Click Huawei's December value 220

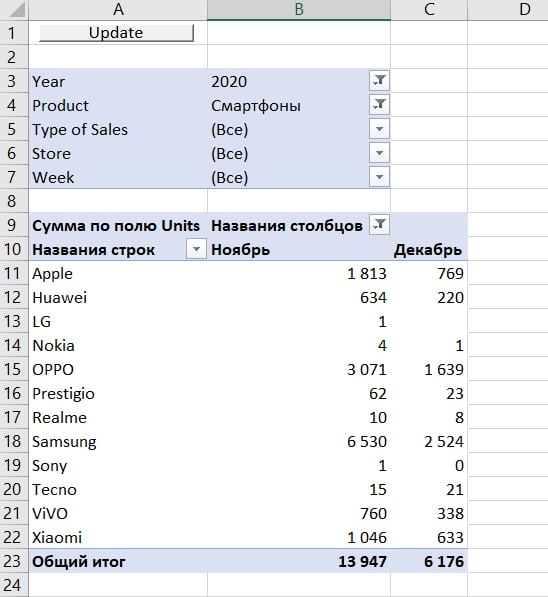(x=429, y=297)
